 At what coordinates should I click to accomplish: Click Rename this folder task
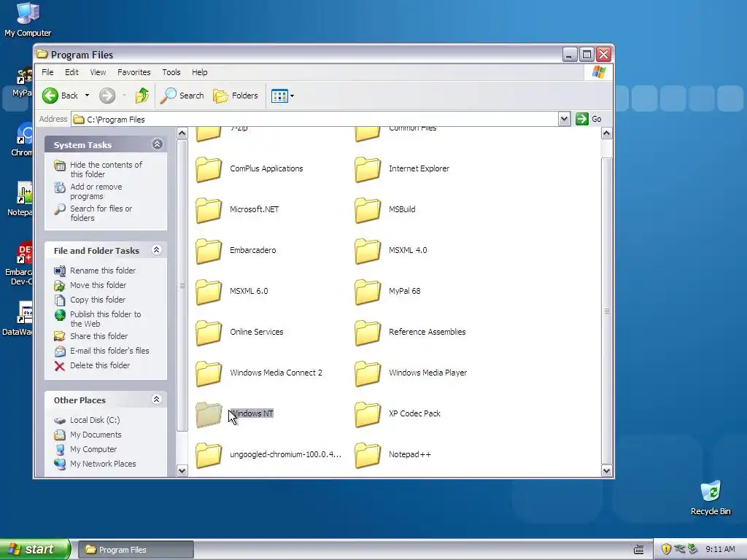click(103, 271)
